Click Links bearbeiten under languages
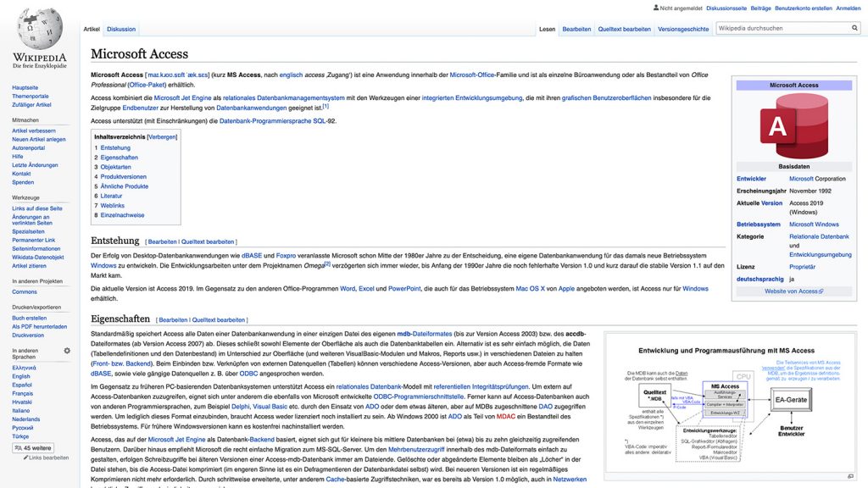The image size is (868, 488). [48, 457]
